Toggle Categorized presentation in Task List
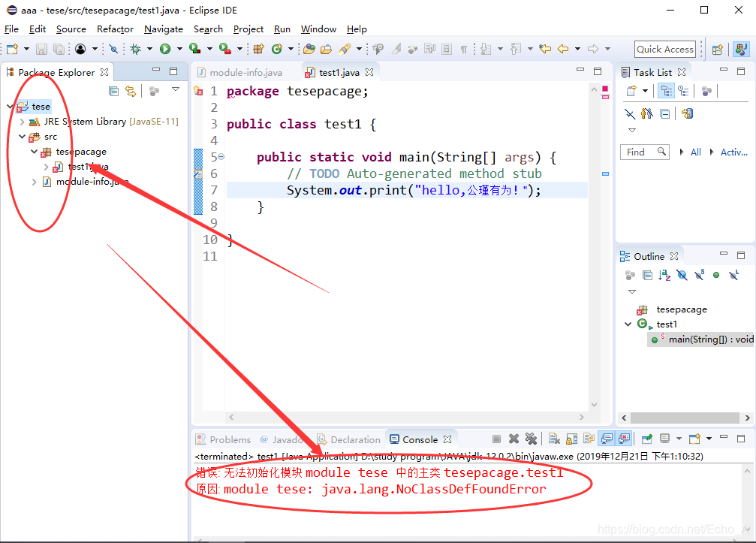 667,90
